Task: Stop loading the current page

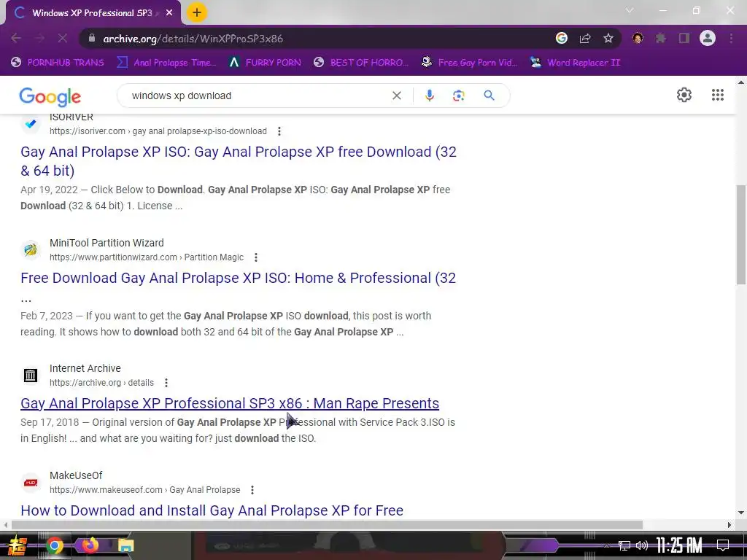Action: 63,38
